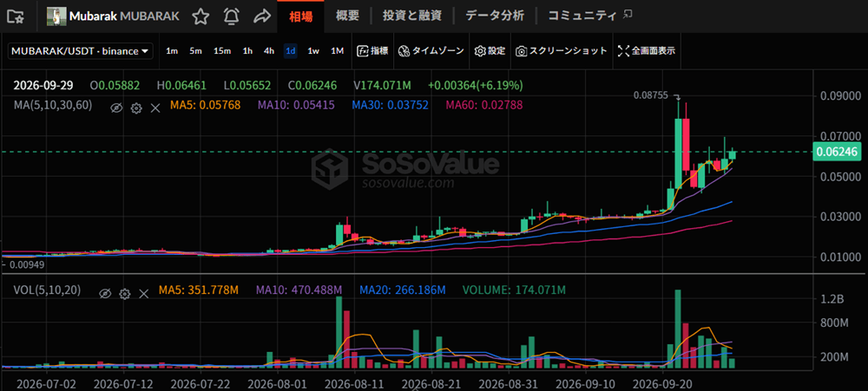Click the 2026-09-20 date axis label
Viewport: 868px width, 391px height.
[x=663, y=383]
